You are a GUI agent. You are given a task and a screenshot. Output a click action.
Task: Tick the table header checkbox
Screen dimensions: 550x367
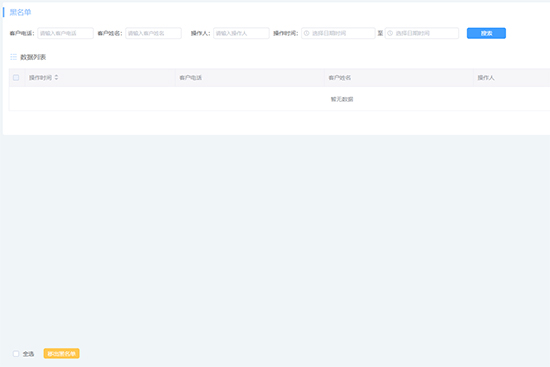pos(16,78)
